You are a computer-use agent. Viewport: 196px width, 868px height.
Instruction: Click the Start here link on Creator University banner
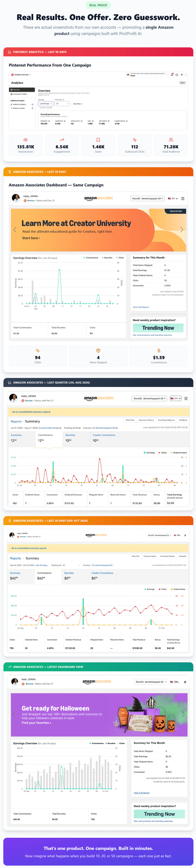tap(31, 238)
